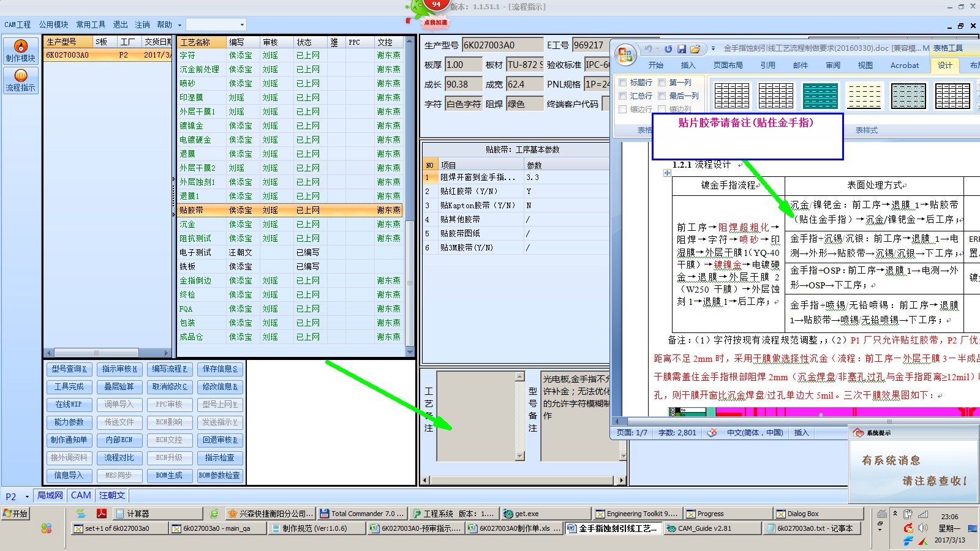Click the 板厚 value field 1.00
Image resolution: width=980 pixels, height=551 pixels.
(463, 64)
